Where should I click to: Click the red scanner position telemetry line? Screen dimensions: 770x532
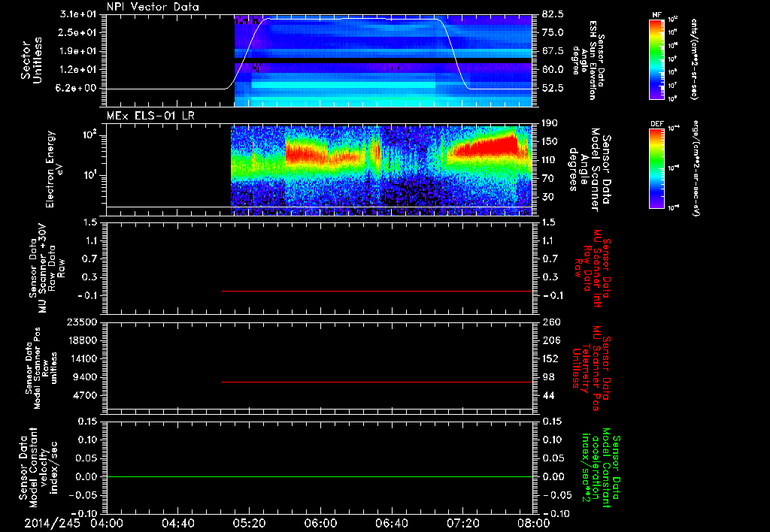click(x=377, y=382)
